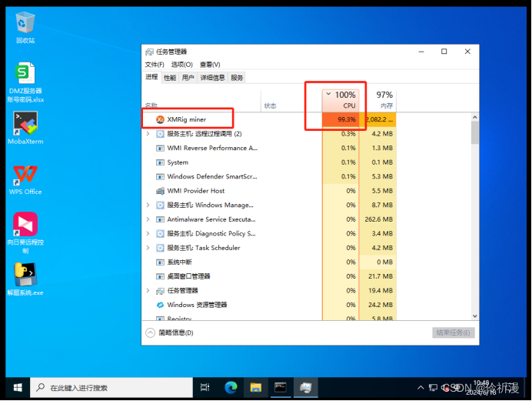The height and width of the screenshot is (401, 532).
Task: Click the Antimalware Service Executable icon
Action: coord(160,219)
